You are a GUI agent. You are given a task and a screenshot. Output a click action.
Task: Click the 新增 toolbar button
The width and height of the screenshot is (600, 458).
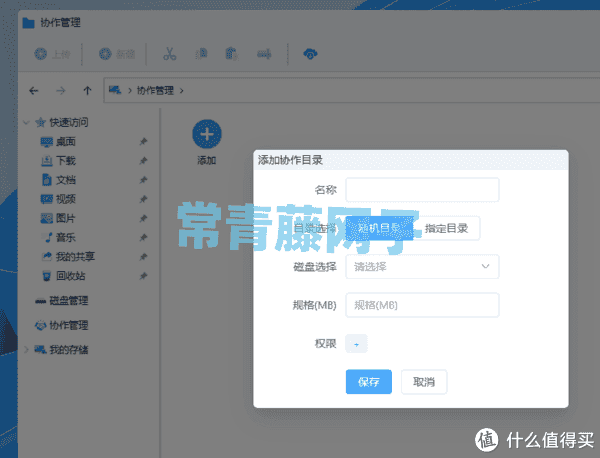point(117,54)
